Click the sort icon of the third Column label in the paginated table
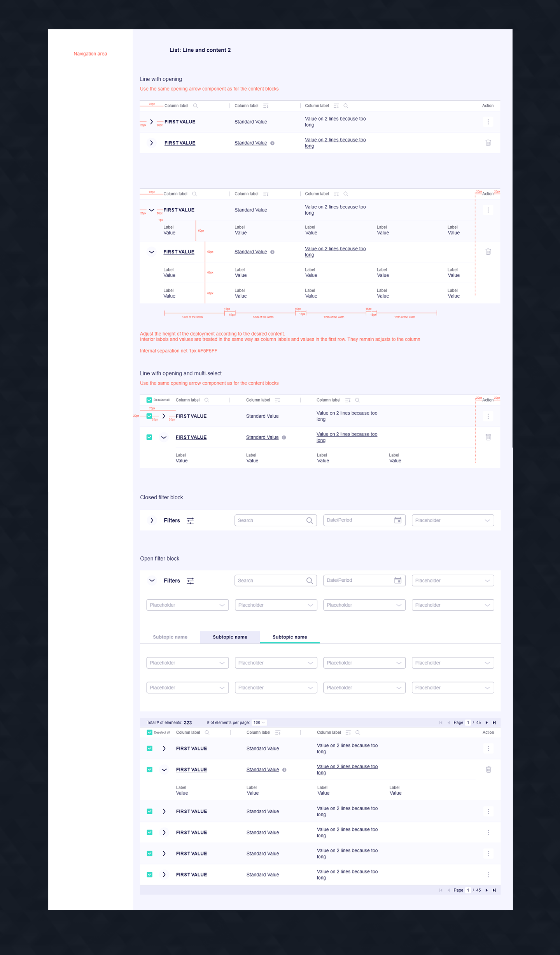 (348, 733)
